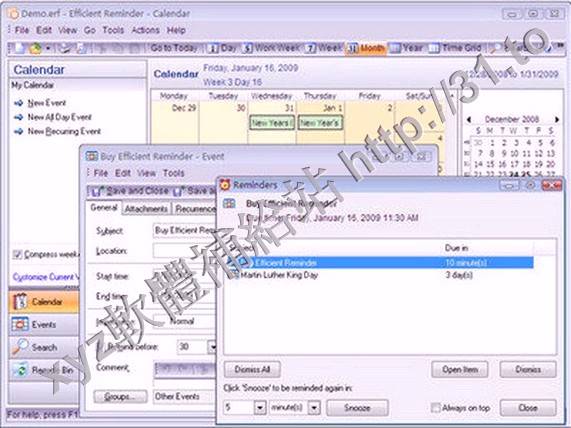The image size is (571, 428).
Task: Click the New Year's event on Wednesday 31
Action: click(x=272, y=123)
